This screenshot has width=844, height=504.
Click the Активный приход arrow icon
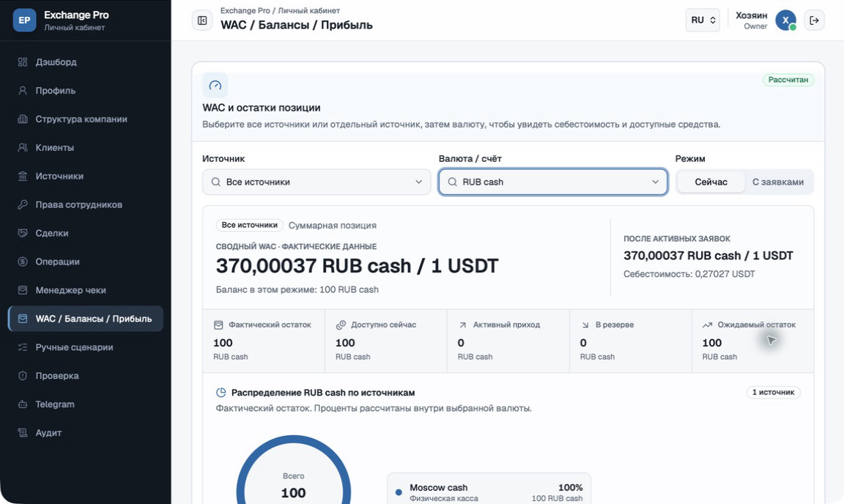[x=462, y=325]
